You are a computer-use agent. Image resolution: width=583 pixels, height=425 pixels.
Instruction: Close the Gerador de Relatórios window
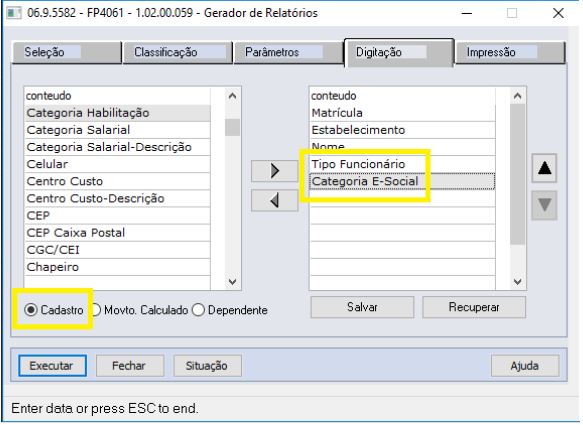coord(558,13)
